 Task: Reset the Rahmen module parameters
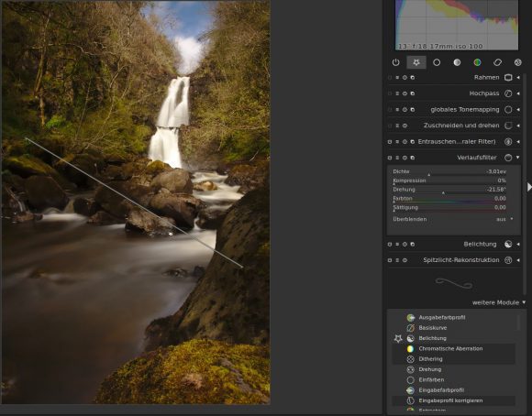click(405, 78)
